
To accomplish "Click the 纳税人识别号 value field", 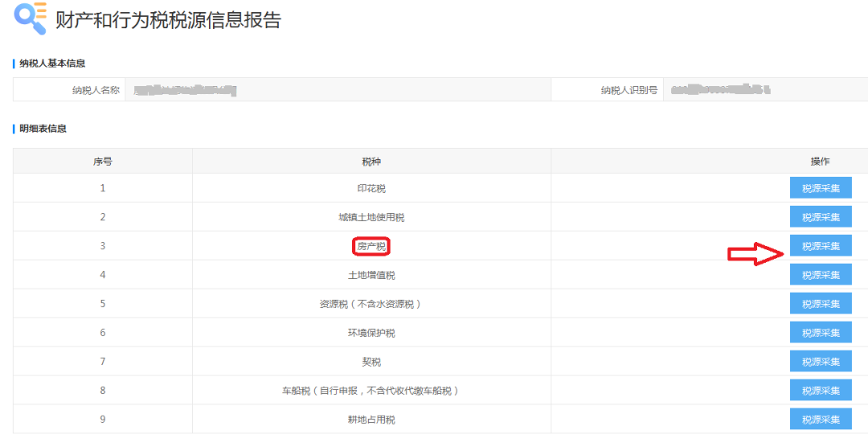I will [x=764, y=90].
